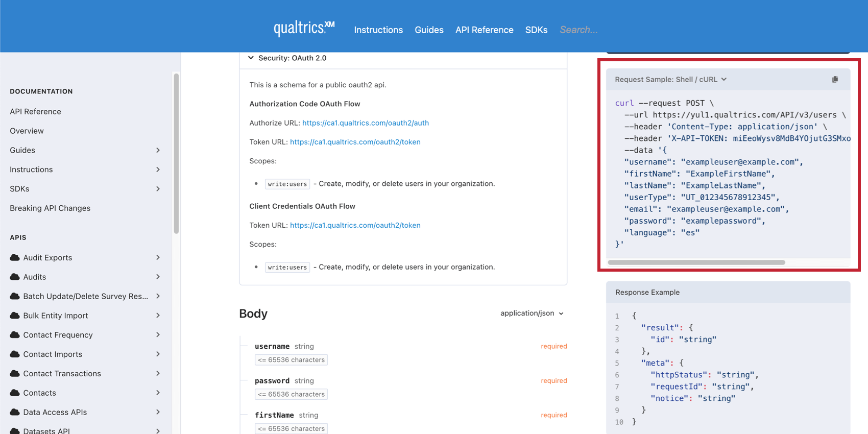Expand the Guides sidebar section

[158, 150]
